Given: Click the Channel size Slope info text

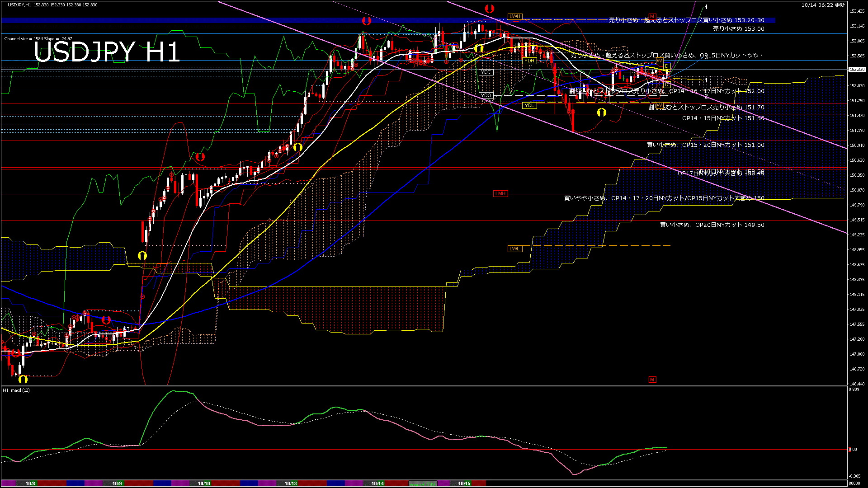Looking at the screenshot, I should pyautogui.click(x=38, y=39).
